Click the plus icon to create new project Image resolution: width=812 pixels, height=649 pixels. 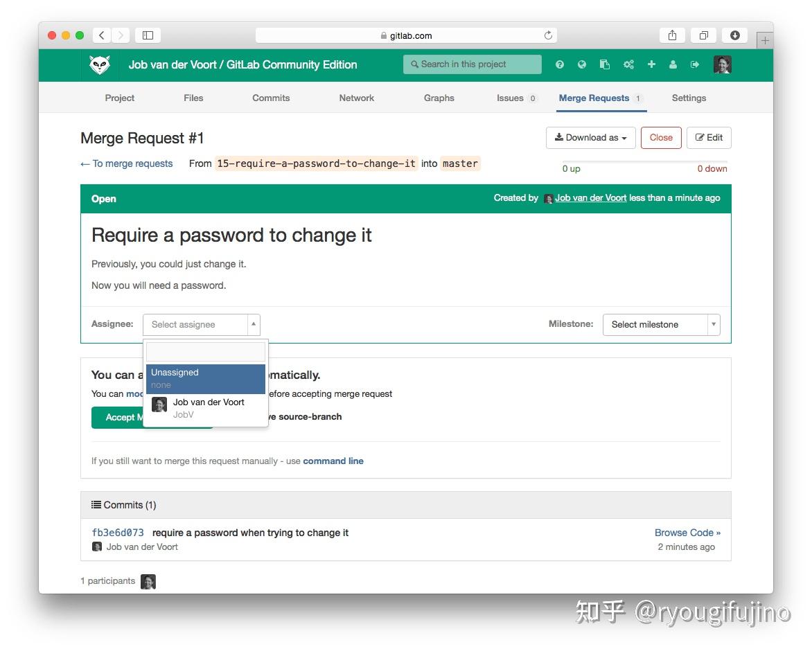click(651, 64)
